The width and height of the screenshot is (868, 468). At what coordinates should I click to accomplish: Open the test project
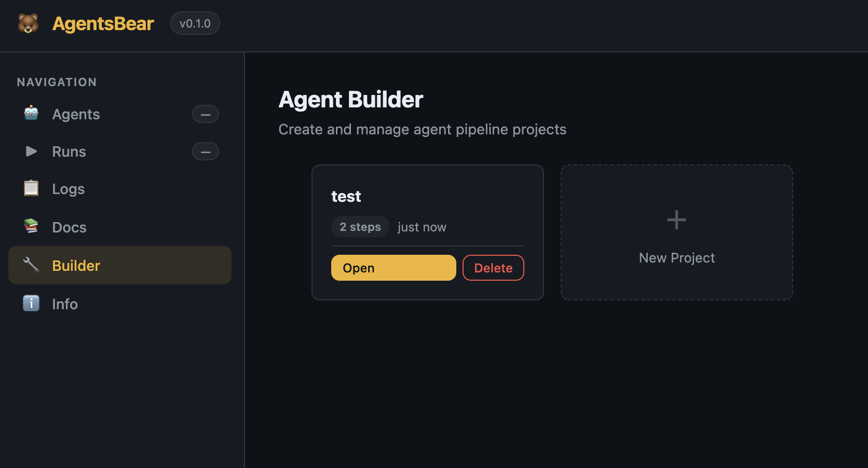point(393,268)
